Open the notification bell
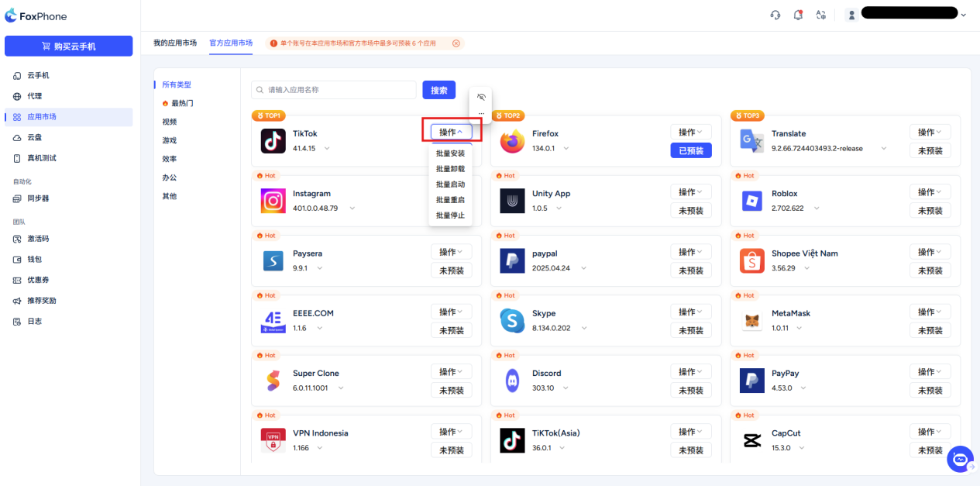Screen dimensions: 980x486 click(x=798, y=15)
